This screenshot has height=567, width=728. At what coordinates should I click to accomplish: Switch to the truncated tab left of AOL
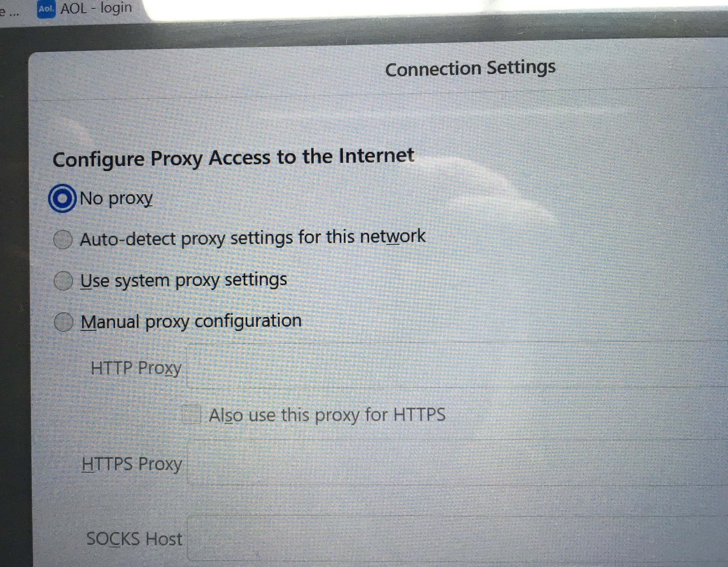(x=9, y=12)
